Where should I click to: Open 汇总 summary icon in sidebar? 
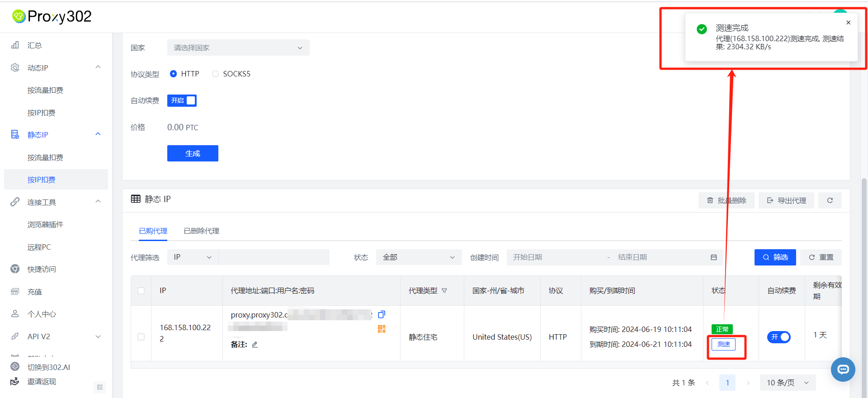(15, 45)
